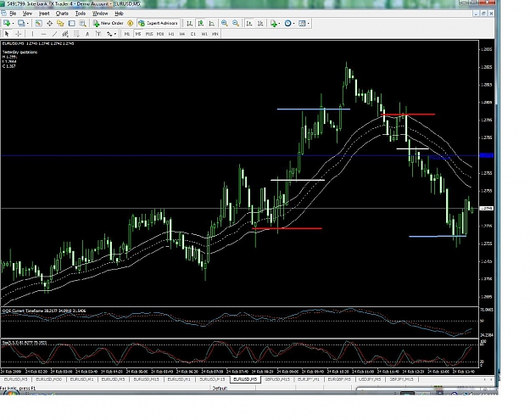Zoom in on the chart
This screenshot has height=420, width=530.
225,24
